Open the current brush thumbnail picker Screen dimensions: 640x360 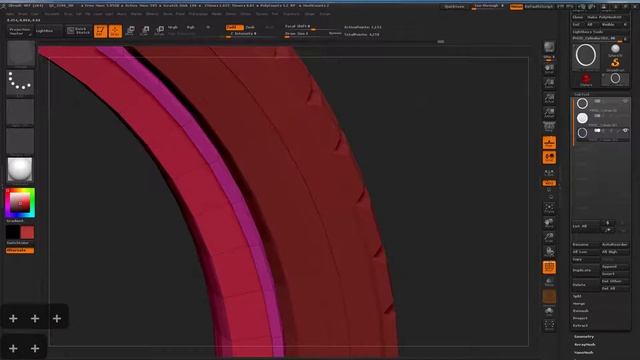[20, 54]
